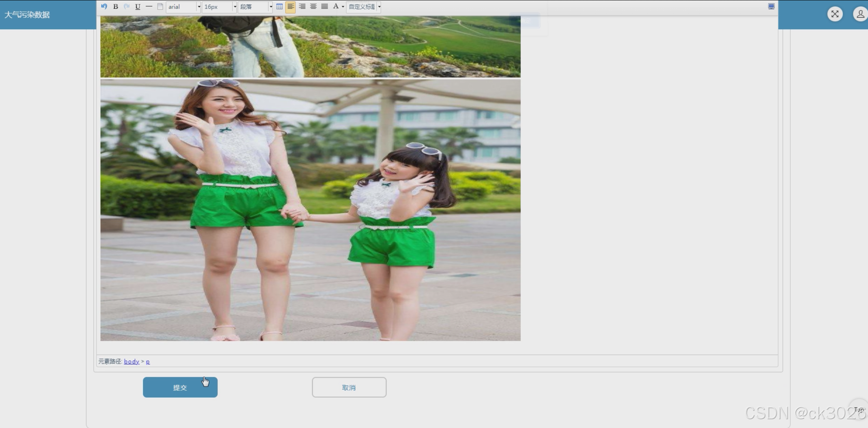Toggle bold formatting
Viewport: 868px width, 428px height.
(115, 7)
